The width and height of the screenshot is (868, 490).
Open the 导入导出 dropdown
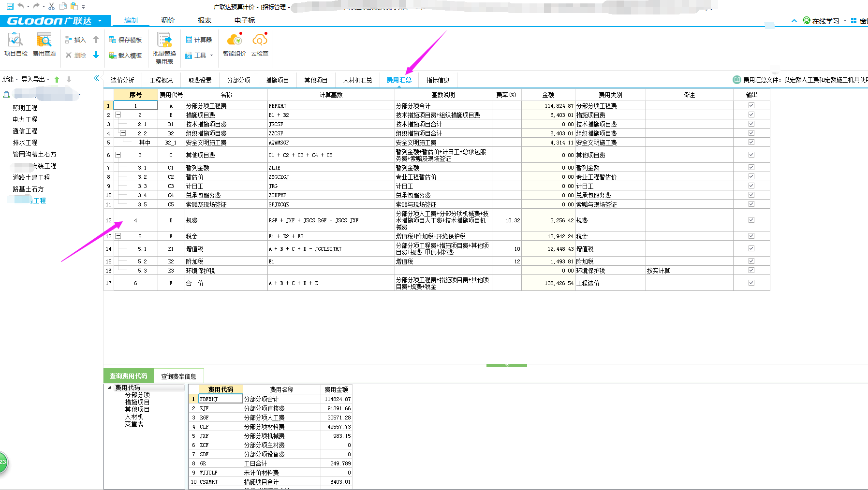pyautogui.click(x=35, y=79)
